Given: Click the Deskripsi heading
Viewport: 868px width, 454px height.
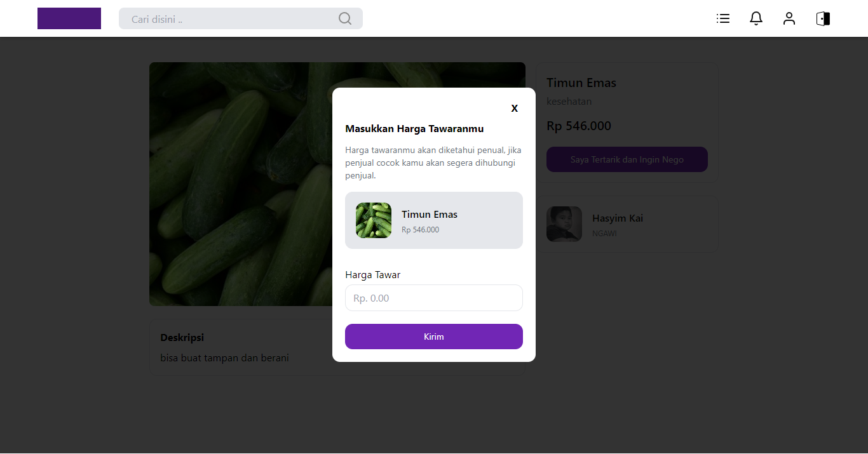Looking at the screenshot, I should click(182, 337).
